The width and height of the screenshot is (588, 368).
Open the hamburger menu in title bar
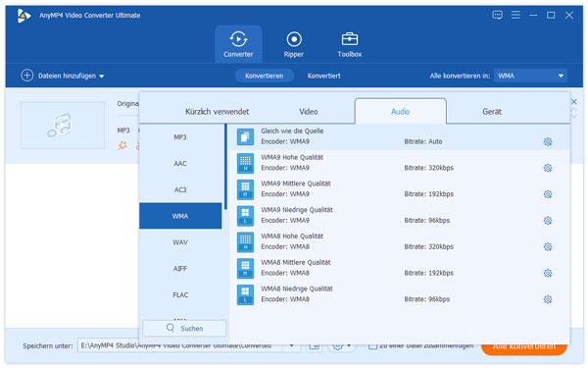coord(515,15)
